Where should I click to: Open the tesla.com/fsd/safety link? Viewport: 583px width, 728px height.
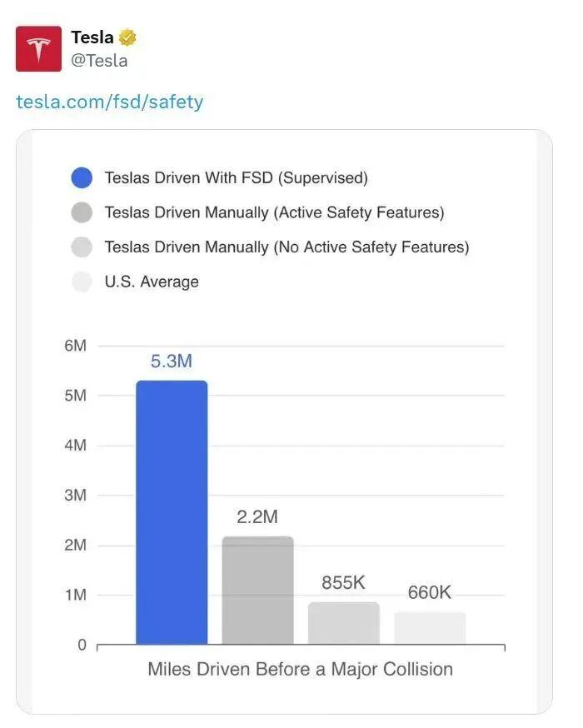(x=110, y=102)
